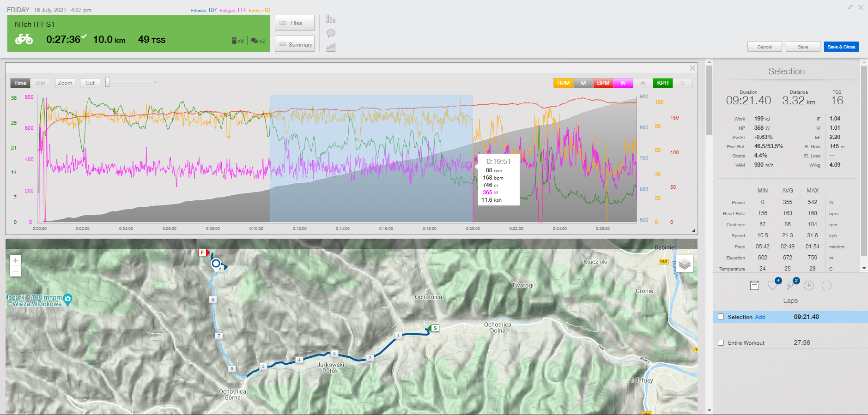Tick the Selection lap checkbox

pos(721,317)
